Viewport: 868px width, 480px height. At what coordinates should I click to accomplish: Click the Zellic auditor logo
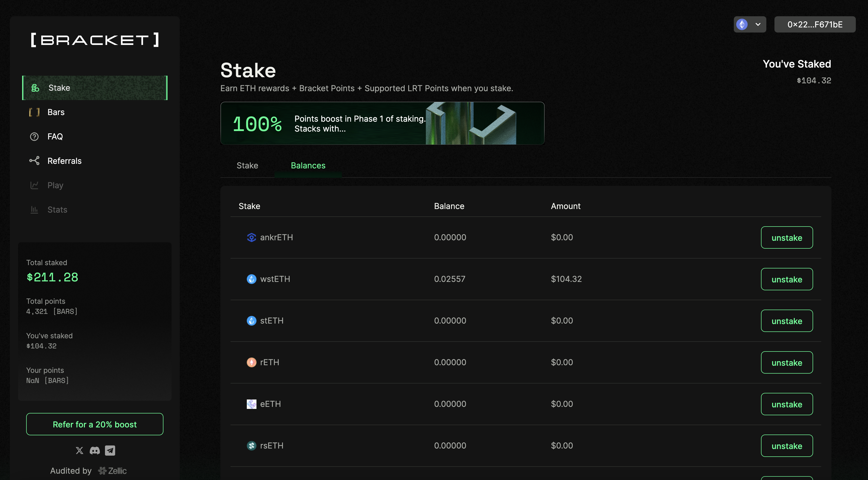[x=113, y=471]
